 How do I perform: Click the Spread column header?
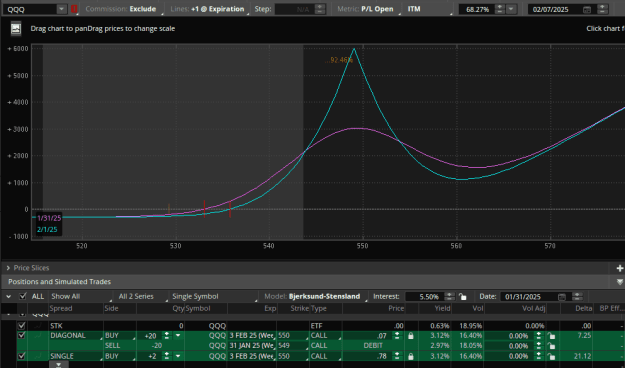(x=61, y=308)
